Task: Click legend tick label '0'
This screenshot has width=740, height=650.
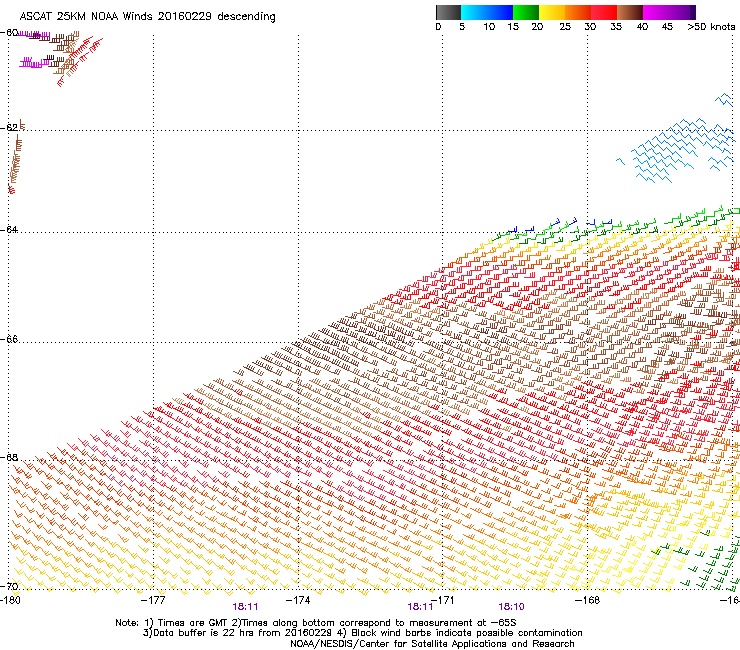Action: click(438, 27)
